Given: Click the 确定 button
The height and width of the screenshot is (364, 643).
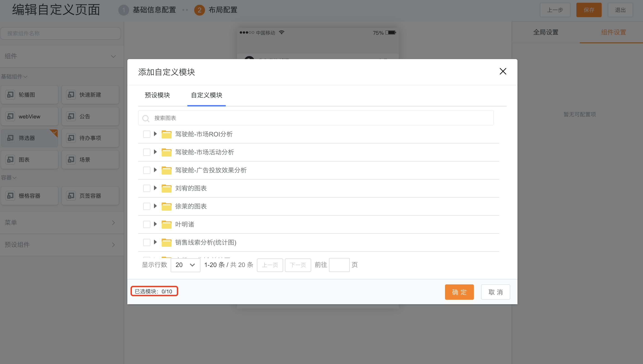Looking at the screenshot, I should [x=459, y=292].
